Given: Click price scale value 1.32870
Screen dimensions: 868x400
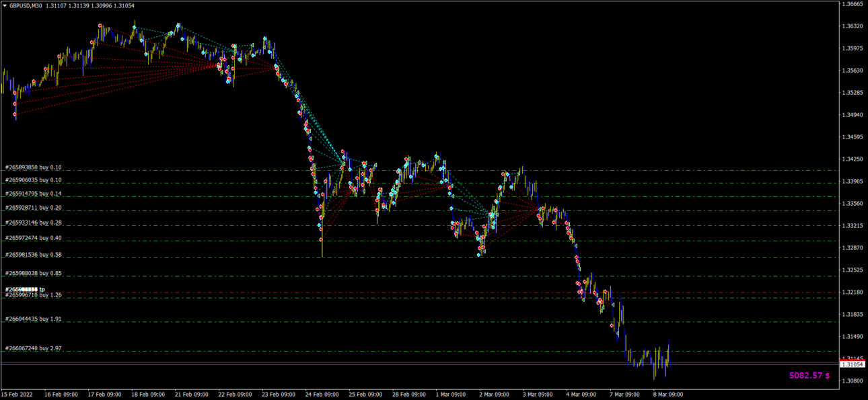Looking at the screenshot, I should pyautogui.click(x=852, y=248).
